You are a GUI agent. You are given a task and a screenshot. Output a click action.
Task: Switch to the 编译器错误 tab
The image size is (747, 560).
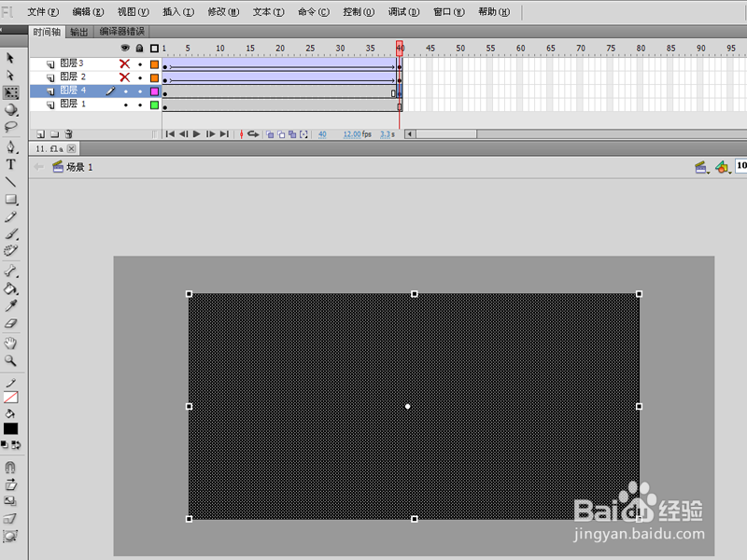122,32
